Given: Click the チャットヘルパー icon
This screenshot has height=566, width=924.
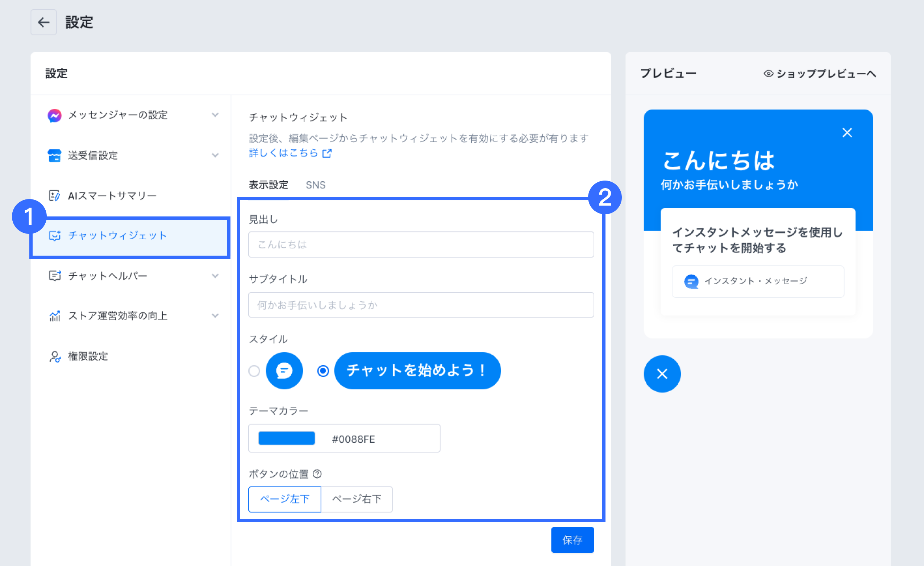Looking at the screenshot, I should [55, 276].
